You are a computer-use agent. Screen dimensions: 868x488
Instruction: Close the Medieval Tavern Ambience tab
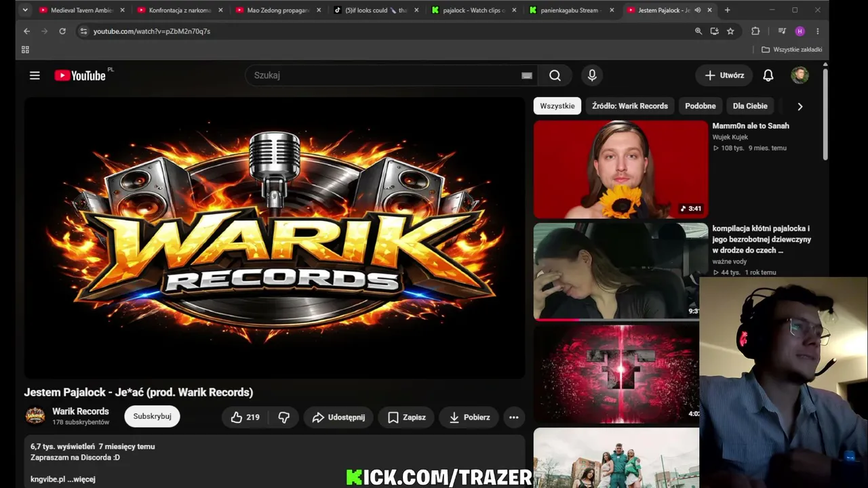(x=122, y=10)
